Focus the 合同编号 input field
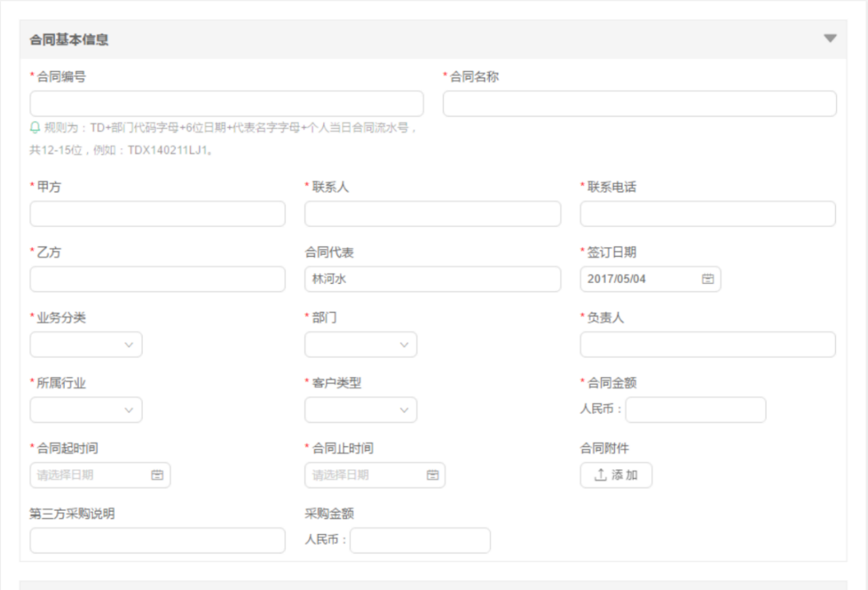The width and height of the screenshot is (868, 590). click(226, 104)
